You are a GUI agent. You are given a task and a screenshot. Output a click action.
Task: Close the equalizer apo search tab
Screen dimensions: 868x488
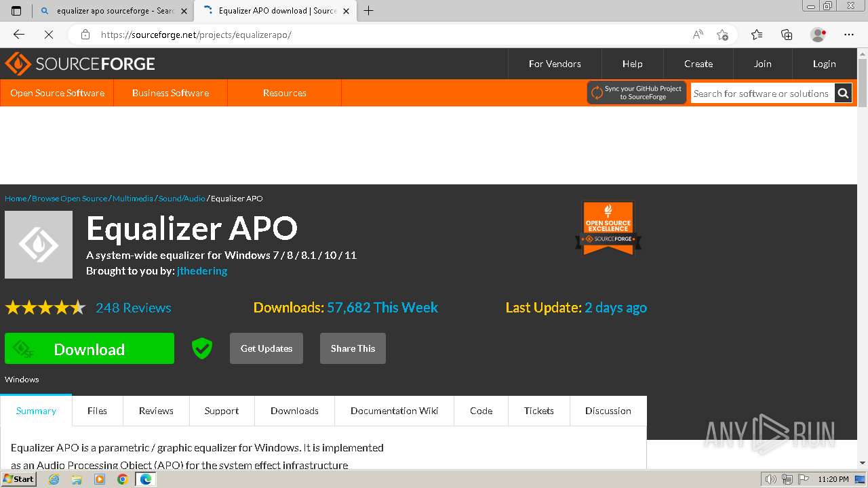tap(184, 11)
